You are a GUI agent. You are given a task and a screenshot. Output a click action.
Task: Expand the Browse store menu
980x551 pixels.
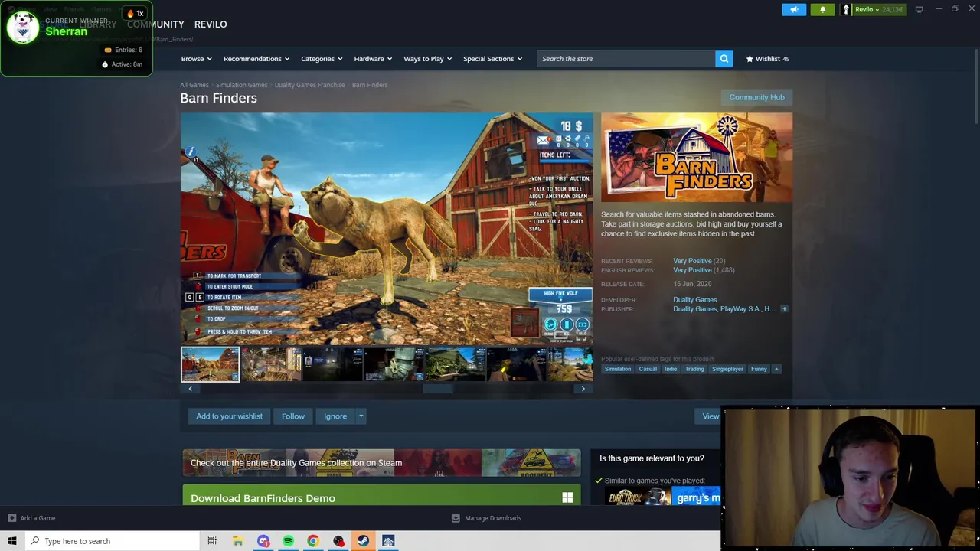click(x=196, y=59)
